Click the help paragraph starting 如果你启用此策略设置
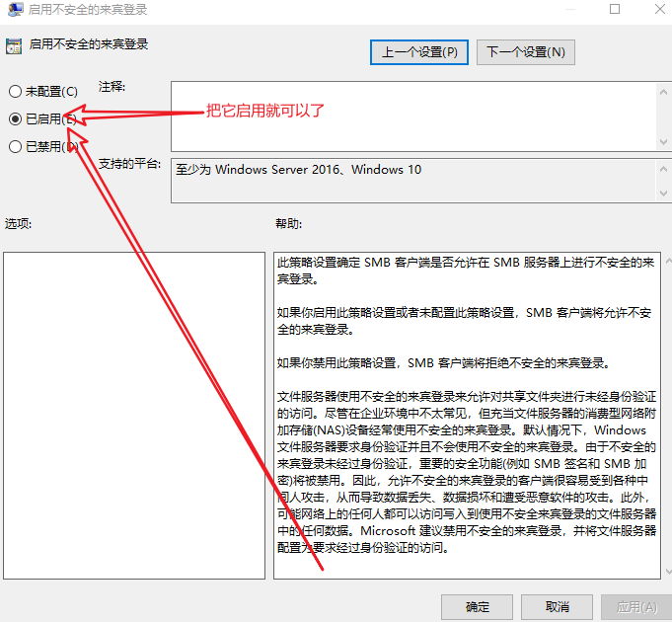This screenshot has height=622, width=672. click(464, 321)
